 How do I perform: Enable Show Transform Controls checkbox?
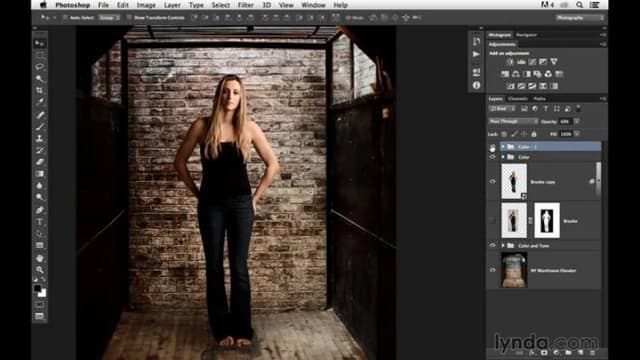point(129,18)
